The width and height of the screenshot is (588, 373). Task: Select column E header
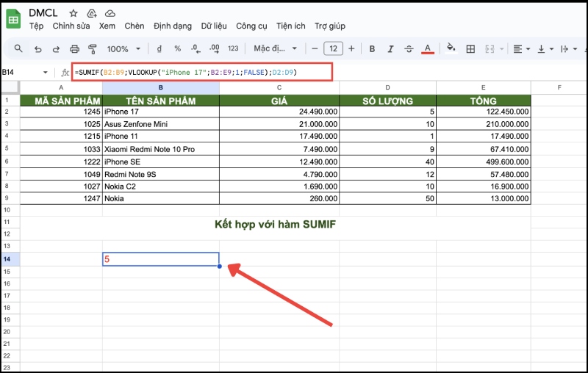click(484, 87)
